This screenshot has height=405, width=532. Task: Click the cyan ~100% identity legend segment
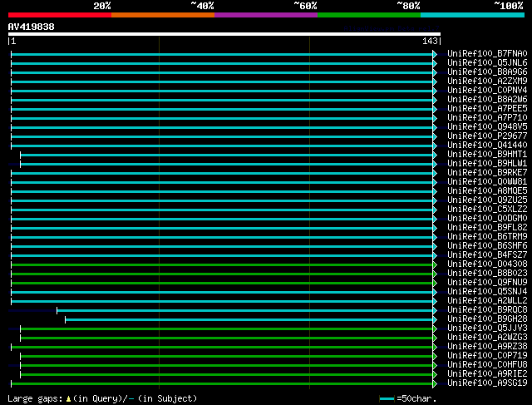coord(473,15)
